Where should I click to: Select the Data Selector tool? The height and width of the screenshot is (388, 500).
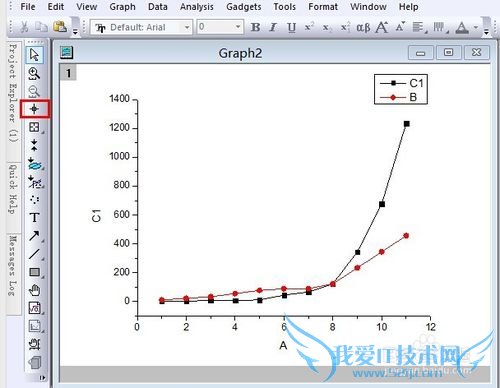pos(34,145)
